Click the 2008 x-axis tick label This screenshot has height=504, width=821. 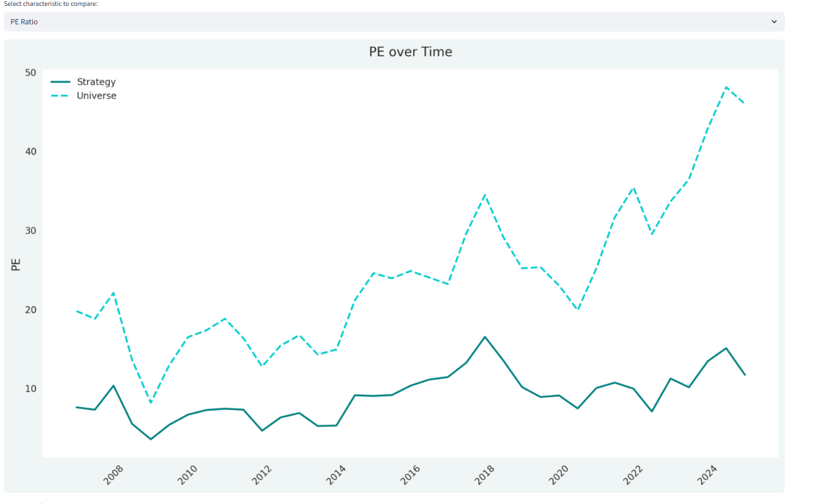(113, 472)
